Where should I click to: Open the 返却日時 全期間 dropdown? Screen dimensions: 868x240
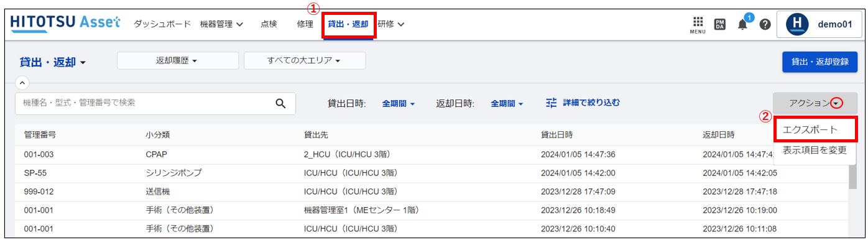click(507, 103)
